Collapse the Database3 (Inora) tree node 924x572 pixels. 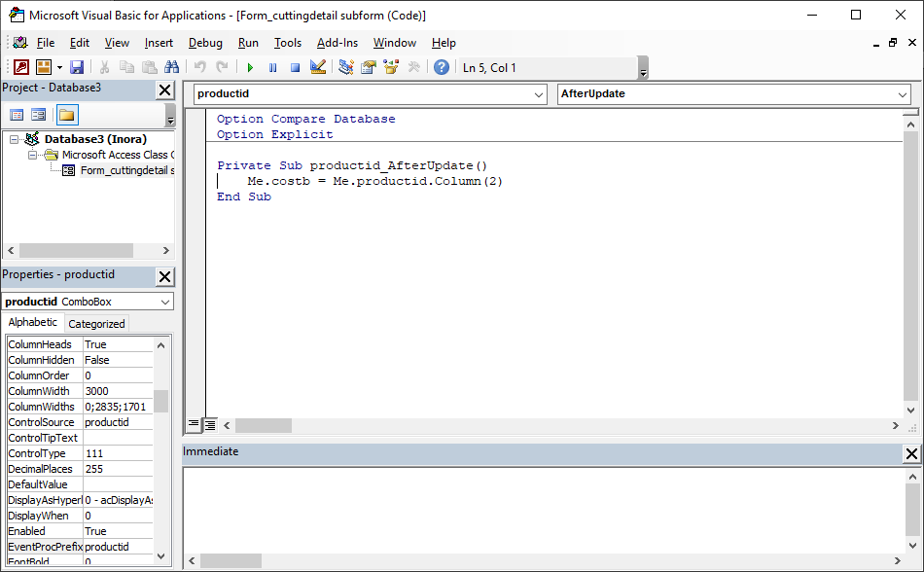click(x=14, y=139)
